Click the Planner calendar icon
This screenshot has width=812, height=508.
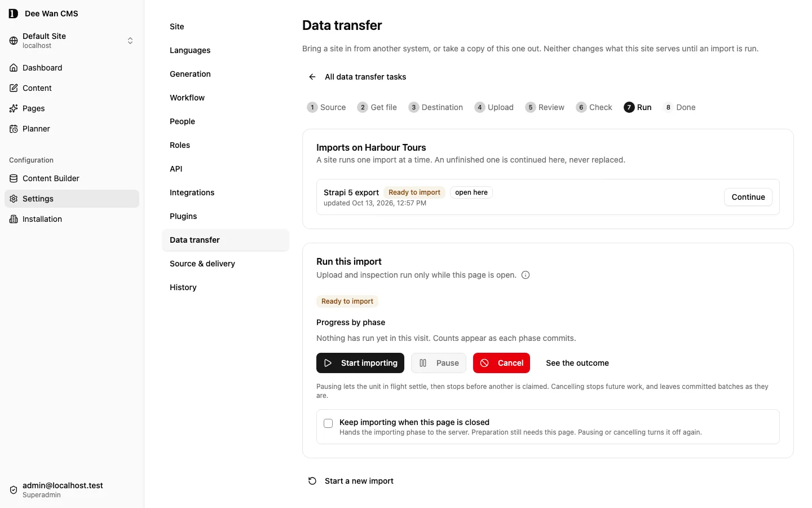[x=14, y=129]
